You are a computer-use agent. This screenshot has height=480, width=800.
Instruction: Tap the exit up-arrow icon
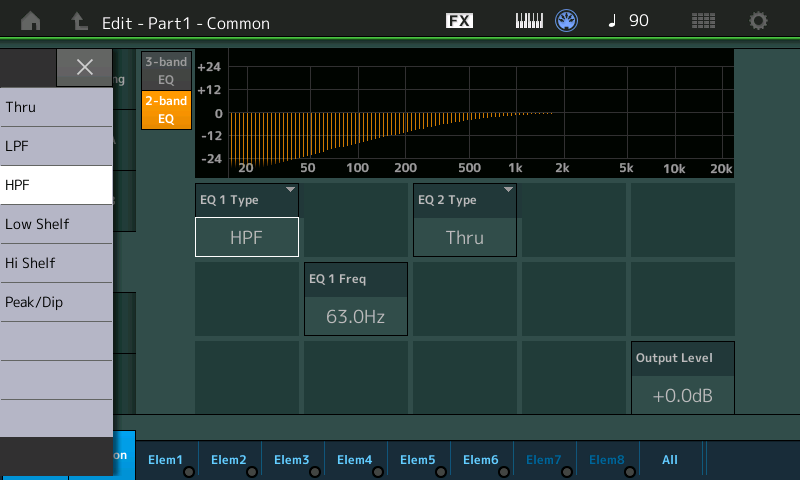79,21
